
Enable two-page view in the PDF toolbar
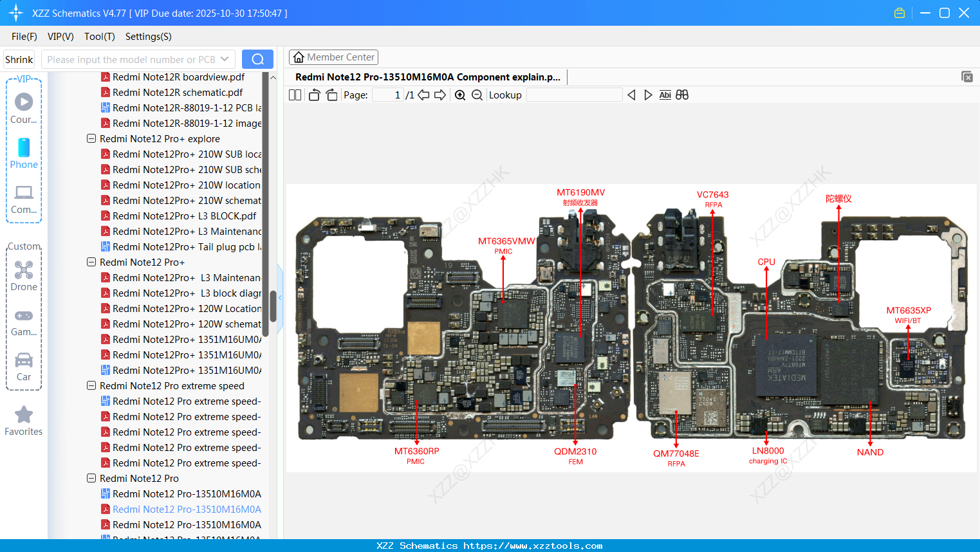(x=294, y=95)
